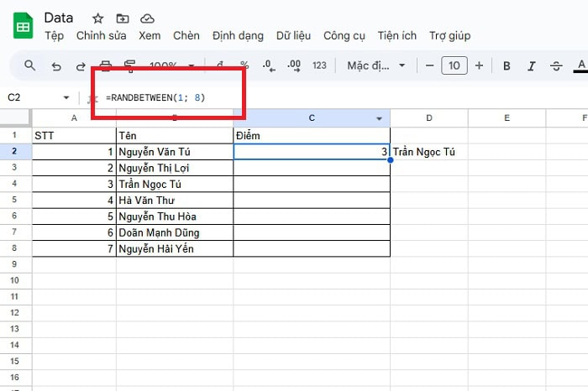Open the text color picker

tap(580, 65)
